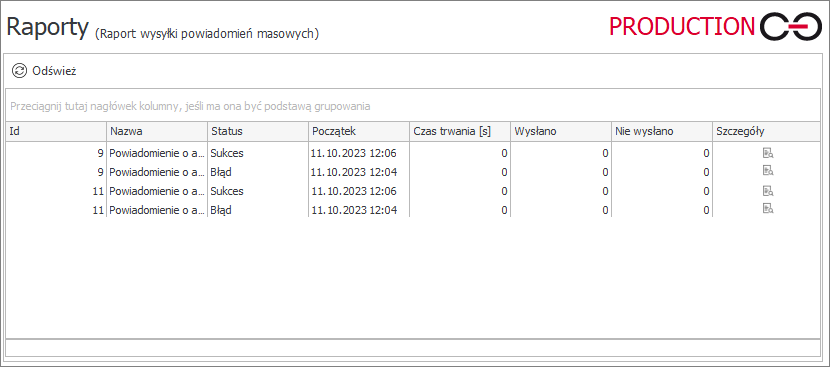The height and width of the screenshot is (367, 830).
Task: Sort by the Wysłano column header
Action: [561, 131]
